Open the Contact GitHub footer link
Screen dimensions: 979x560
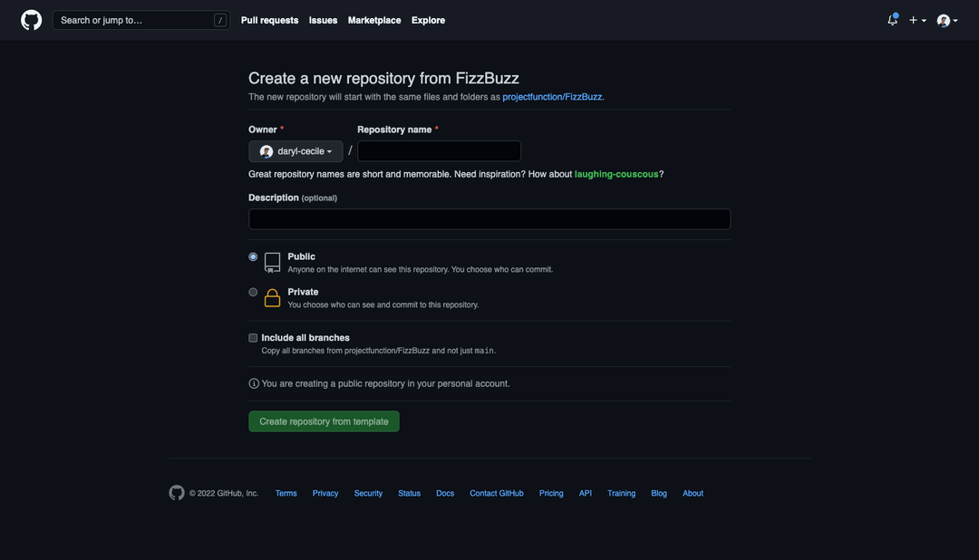pos(497,493)
